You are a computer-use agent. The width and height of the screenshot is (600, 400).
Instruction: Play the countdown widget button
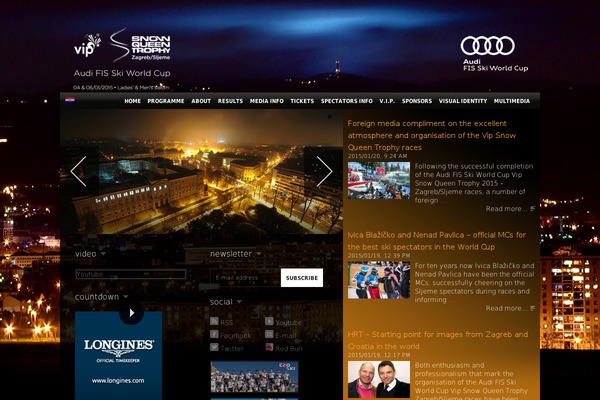point(131,313)
